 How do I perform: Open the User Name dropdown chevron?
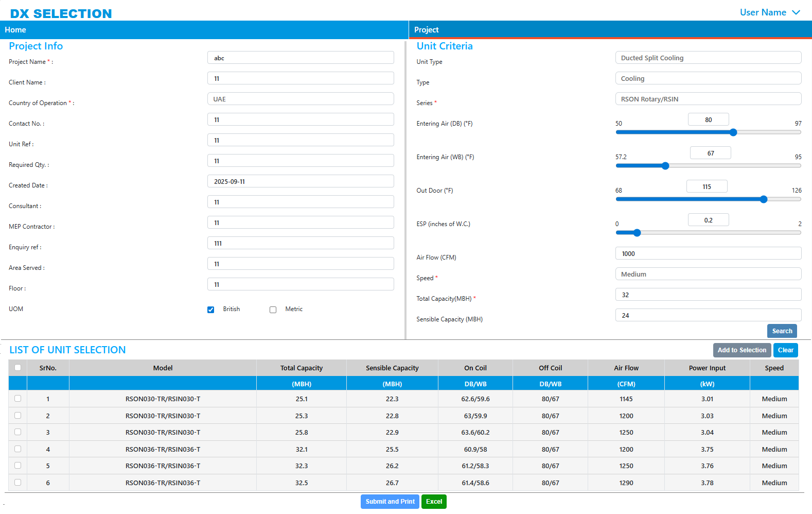click(x=796, y=12)
